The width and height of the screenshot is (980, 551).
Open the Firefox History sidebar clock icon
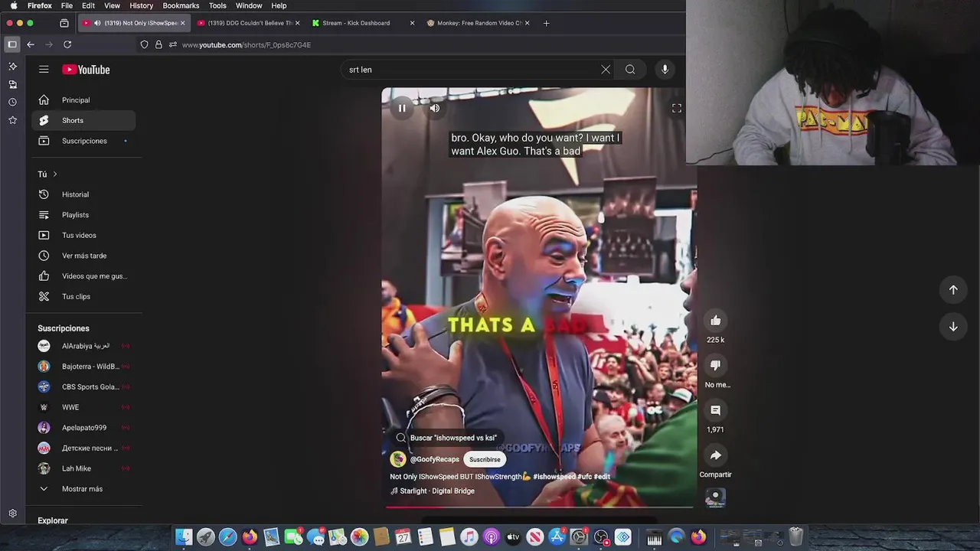[12, 102]
